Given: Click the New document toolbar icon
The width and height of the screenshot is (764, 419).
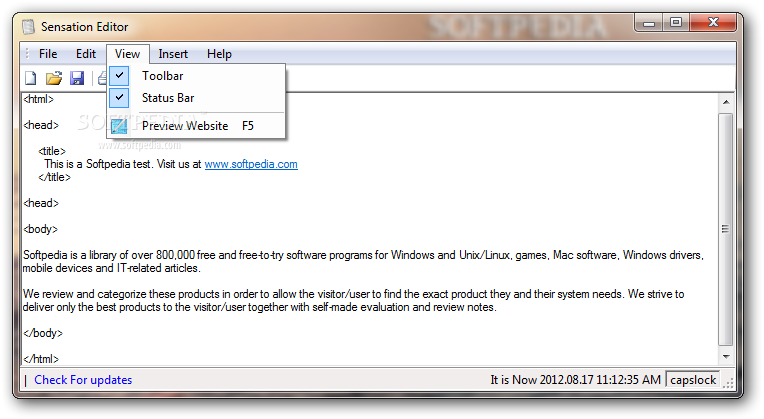Looking at the screenshot, I should click(31, 78).
